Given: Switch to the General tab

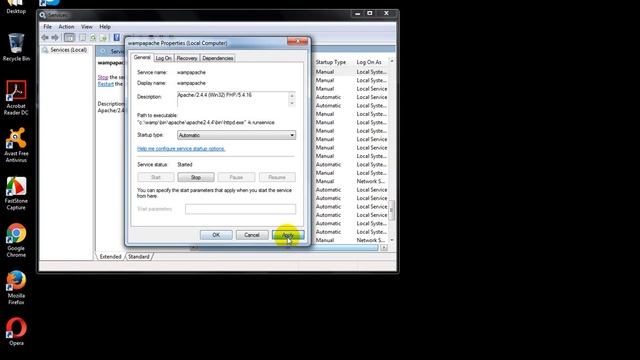Looking at the screenshot, I should (x=142, y=58).
